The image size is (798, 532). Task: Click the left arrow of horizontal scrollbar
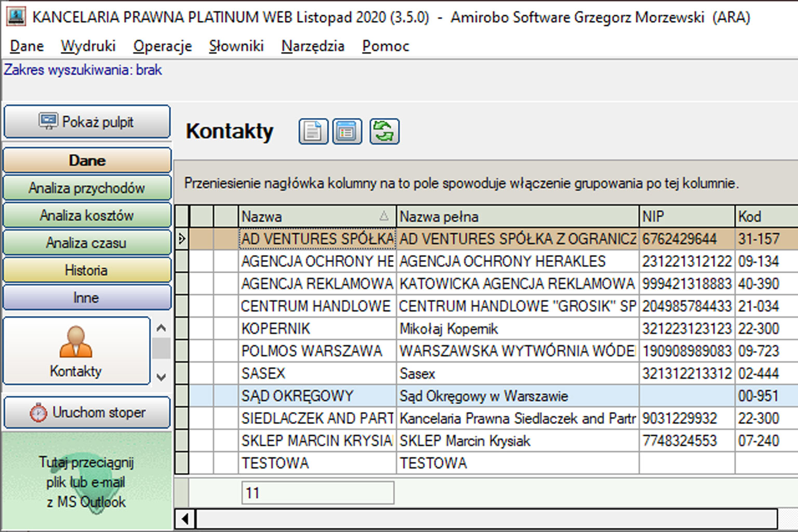[x=185, y=518]
